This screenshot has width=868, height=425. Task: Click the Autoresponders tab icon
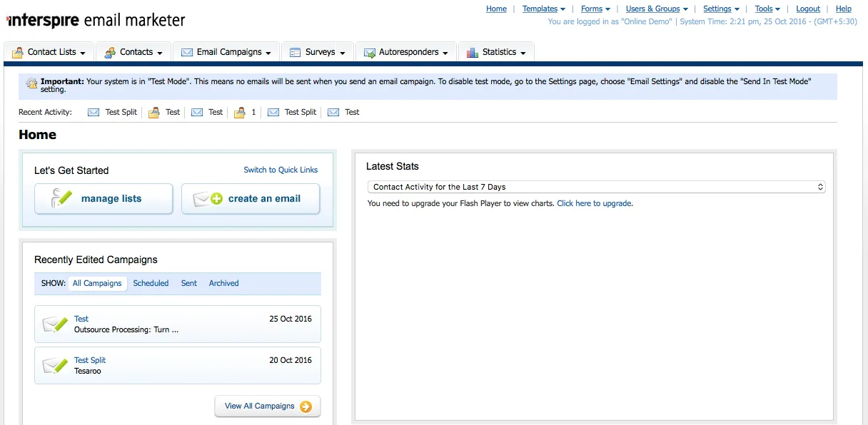(370, 53)
